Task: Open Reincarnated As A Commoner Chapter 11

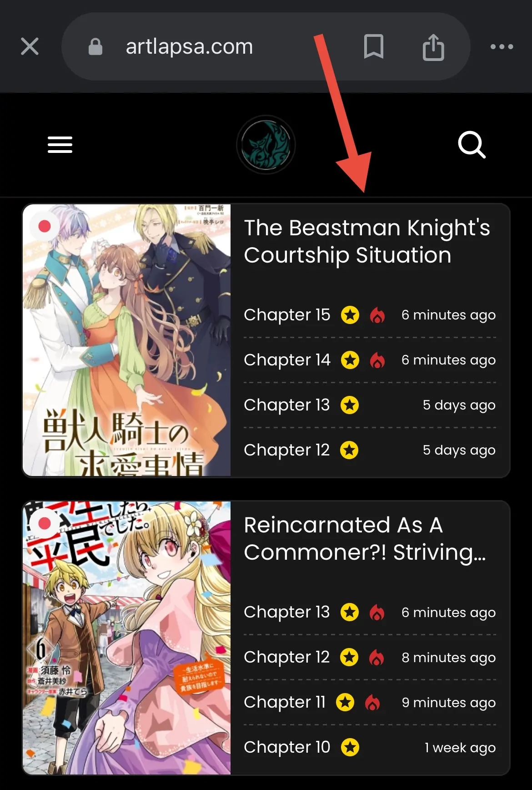Action: 285,702
